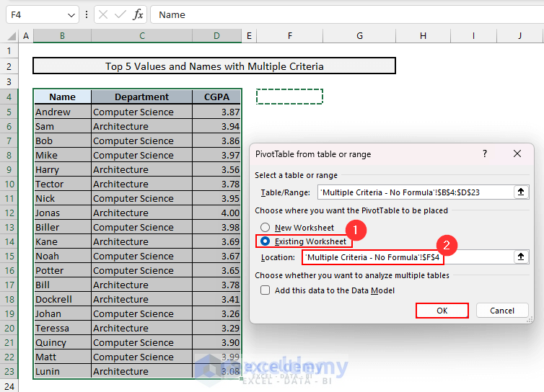Click the CGPA value 3.94
544x392 pixels.
click(x=216, y=127)
